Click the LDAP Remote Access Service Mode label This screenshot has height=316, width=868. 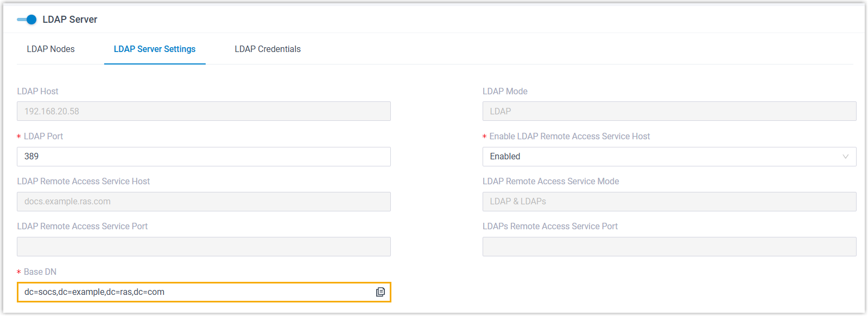(x=550, y=182)
